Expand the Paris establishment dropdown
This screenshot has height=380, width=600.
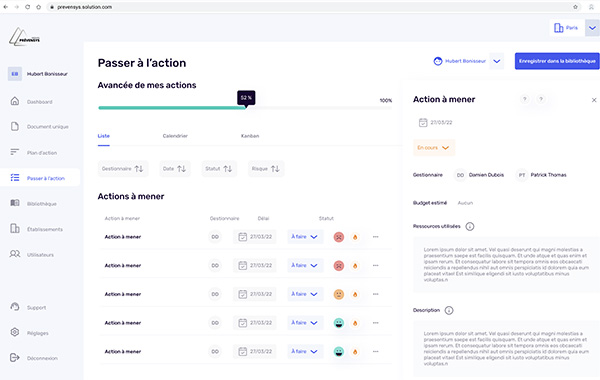tap(592, 28)
